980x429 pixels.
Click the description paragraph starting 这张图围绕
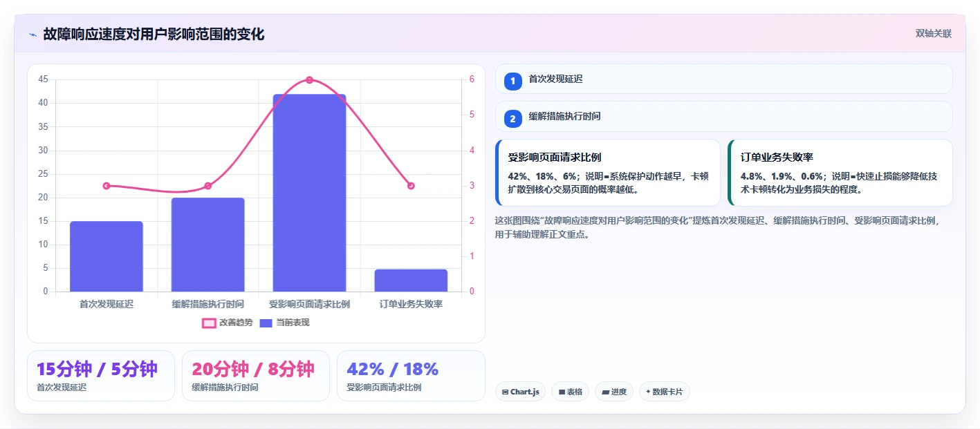[718, 227]
